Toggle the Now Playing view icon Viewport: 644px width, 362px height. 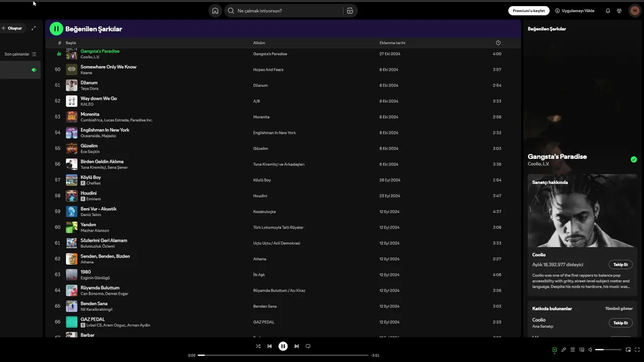(x=554, y=349)
